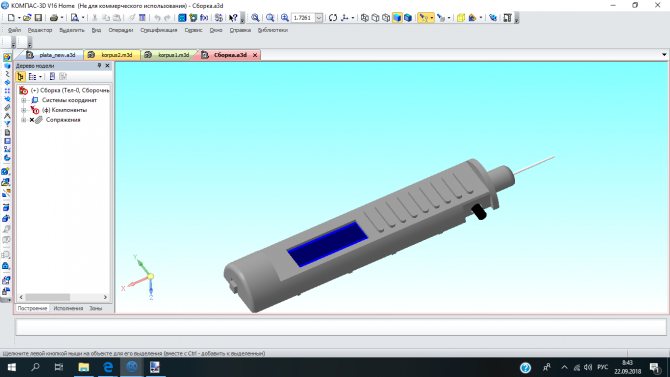Click the zoom-in magnifier next to scale field
670x377 pixels.
[x=285, y=18]
